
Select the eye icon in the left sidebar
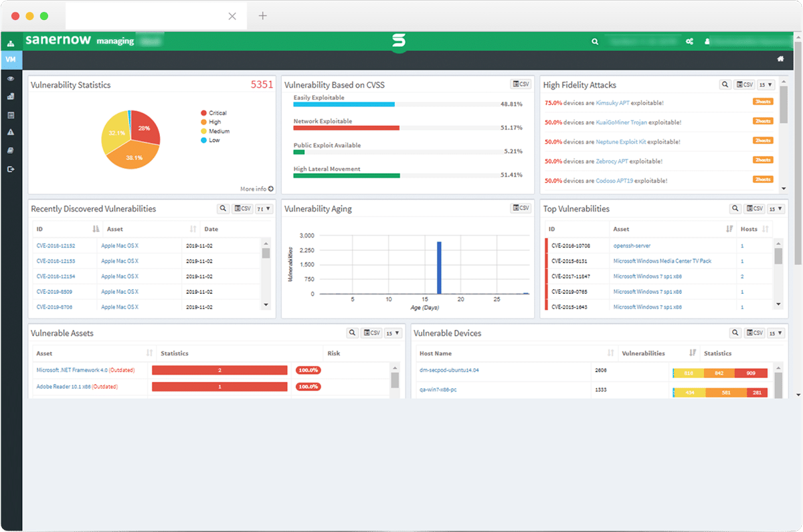click(11, 78)
